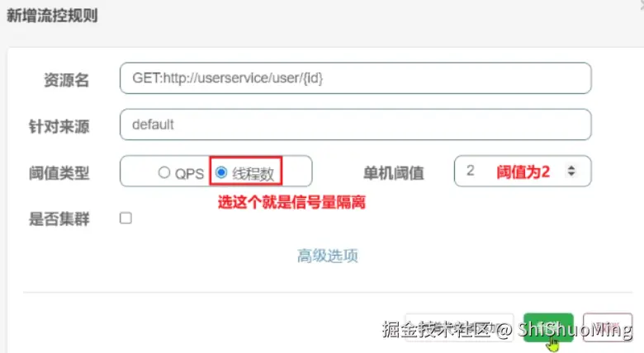Click the 取消 cancel button
Viewport: 644px width, 353px height.
tap(608, 327)
